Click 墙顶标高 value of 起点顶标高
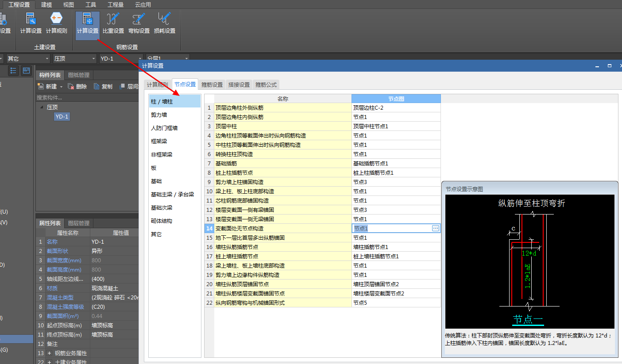The image size is (622, 364). (114, 326)
